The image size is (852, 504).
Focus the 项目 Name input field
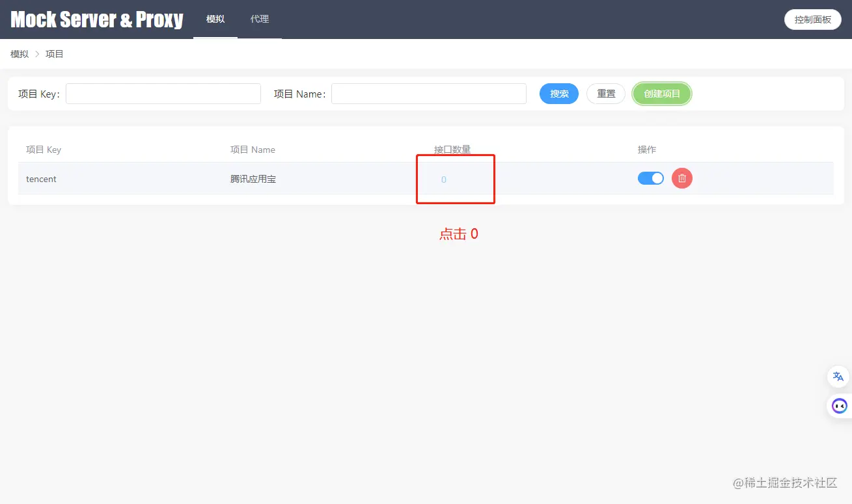click(429, 94)
